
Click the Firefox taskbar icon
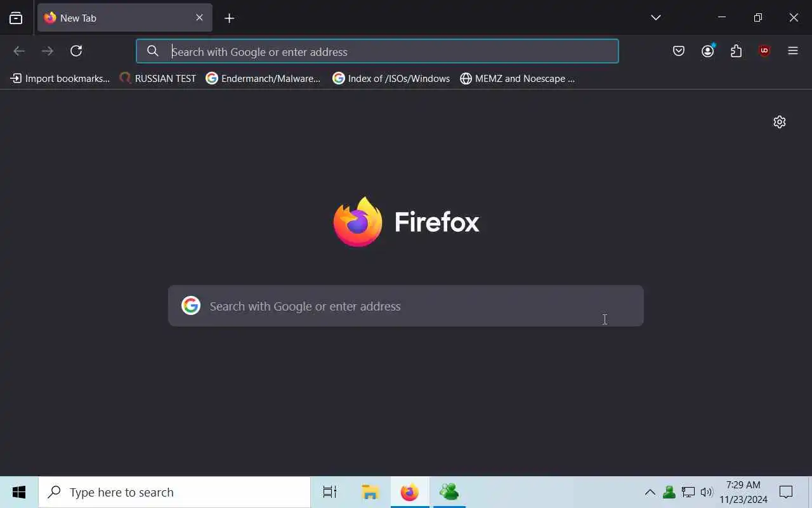(x=410, y=492)
